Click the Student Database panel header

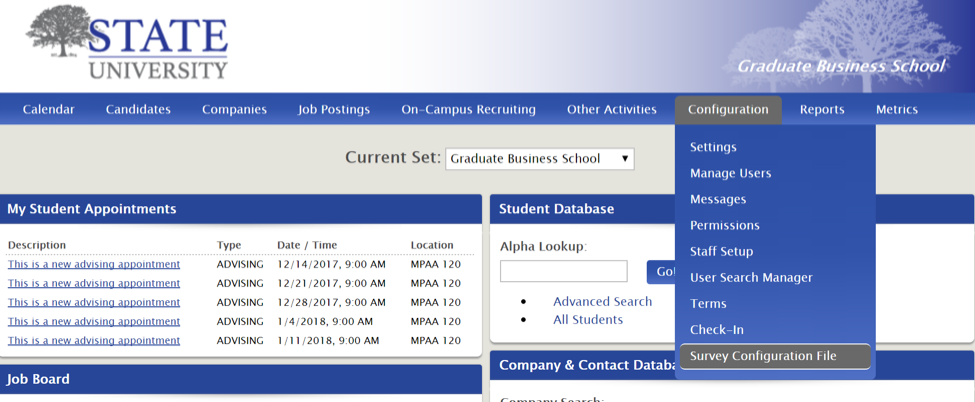coord(583,209)
